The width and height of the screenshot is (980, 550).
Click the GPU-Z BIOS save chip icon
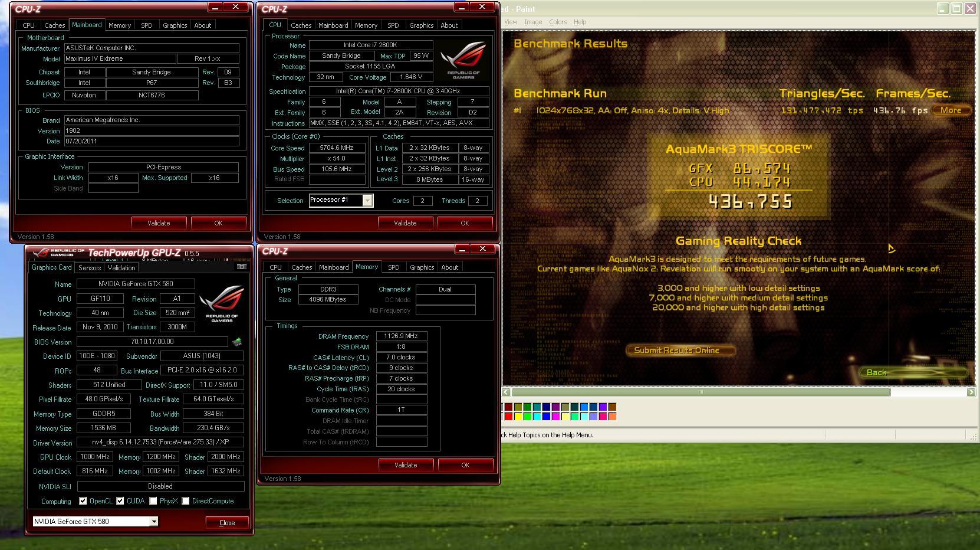237,342
